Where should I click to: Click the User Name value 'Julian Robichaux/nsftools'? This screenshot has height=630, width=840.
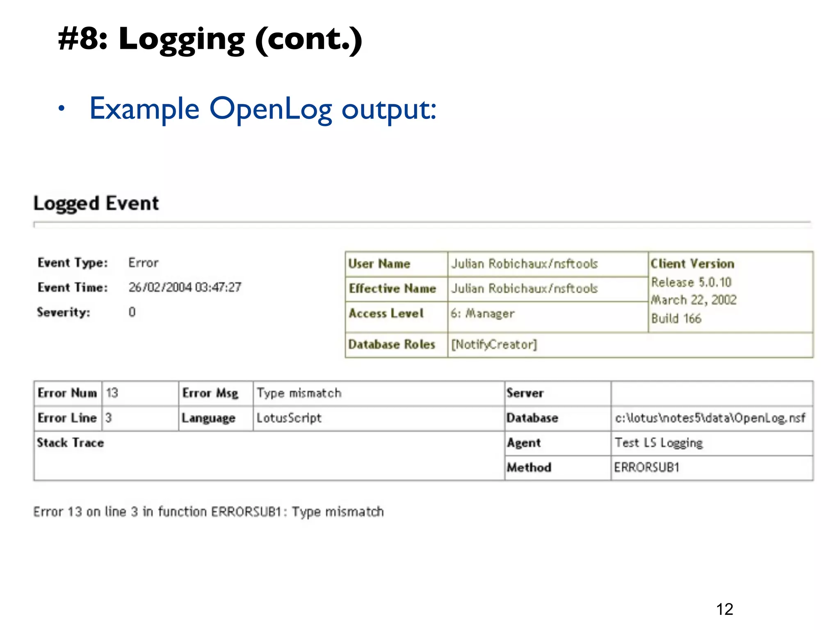[x=525, y=264]
